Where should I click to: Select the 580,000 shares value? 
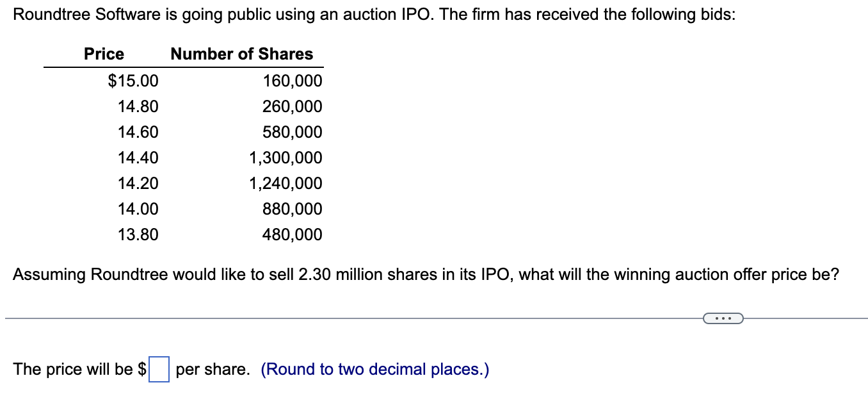point(293,132)
